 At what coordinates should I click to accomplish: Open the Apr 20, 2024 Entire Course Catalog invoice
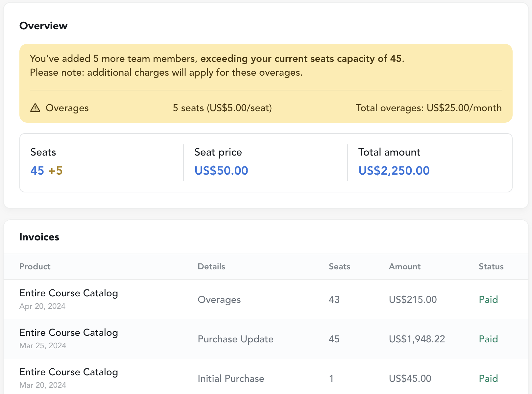(69, 293)
